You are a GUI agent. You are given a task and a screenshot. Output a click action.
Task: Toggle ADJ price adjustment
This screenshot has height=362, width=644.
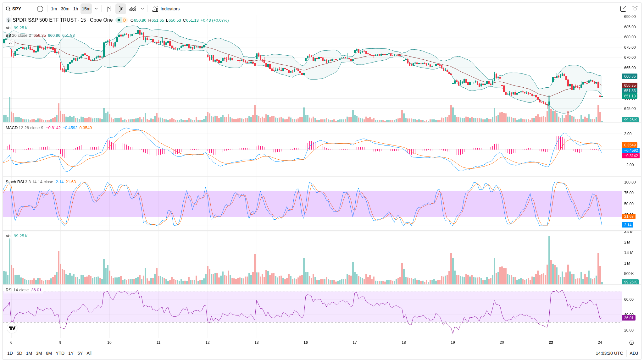(634, 353)
